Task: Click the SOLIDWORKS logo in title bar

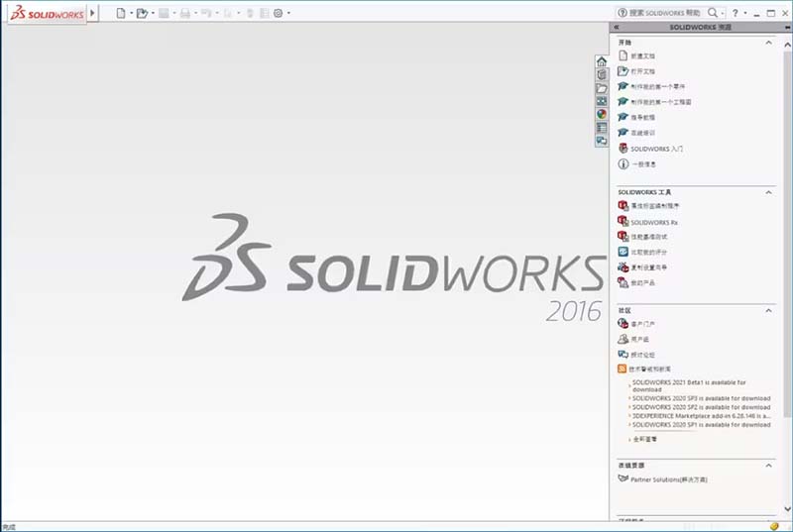Action: coord(47,13)
